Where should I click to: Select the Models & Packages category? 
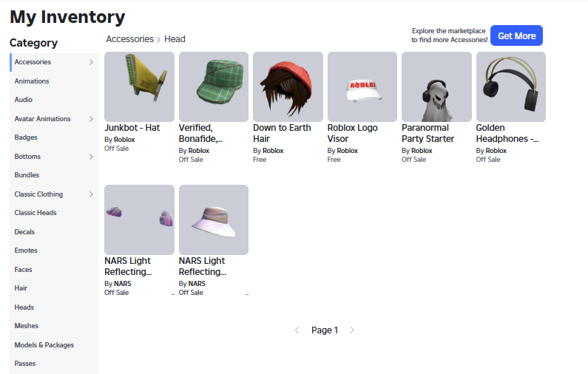[54, 344]
